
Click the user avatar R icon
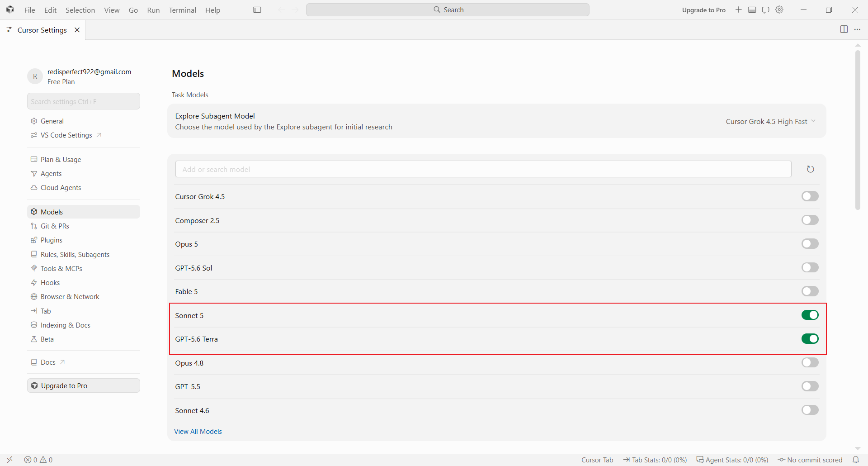click(35, 76)
